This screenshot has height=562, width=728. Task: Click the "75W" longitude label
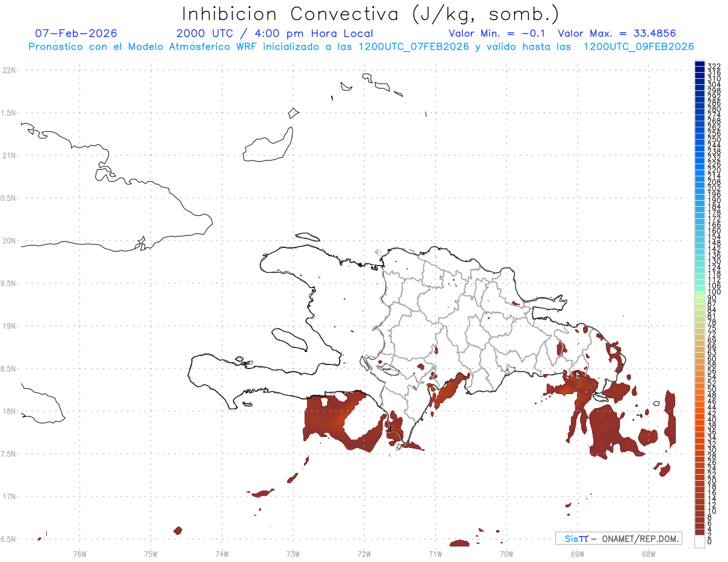pos(150,554)
